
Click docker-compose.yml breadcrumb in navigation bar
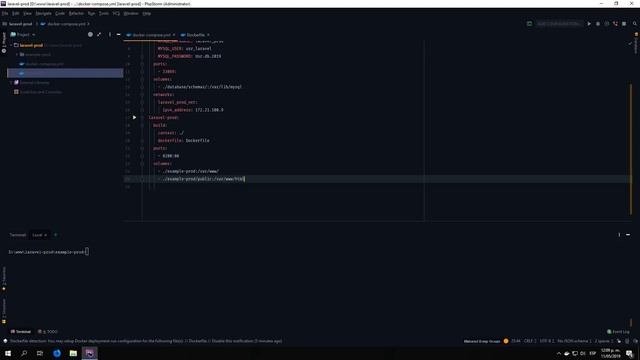coord(66,24)
